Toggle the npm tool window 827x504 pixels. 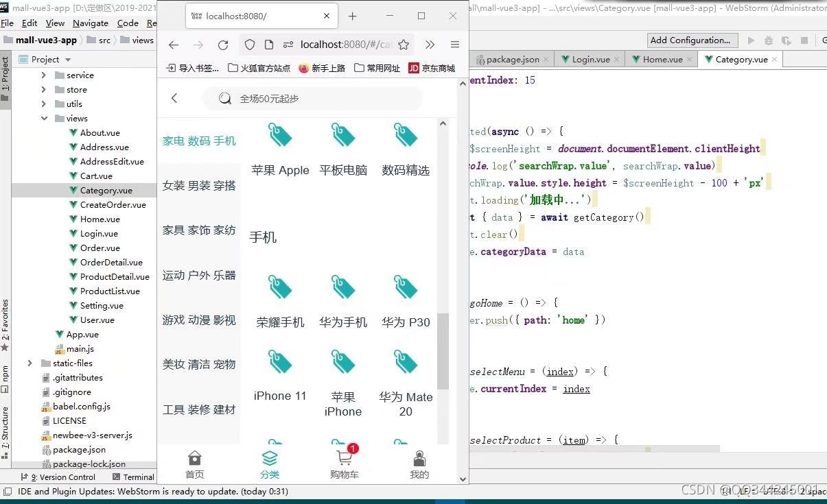pos(5,378)
